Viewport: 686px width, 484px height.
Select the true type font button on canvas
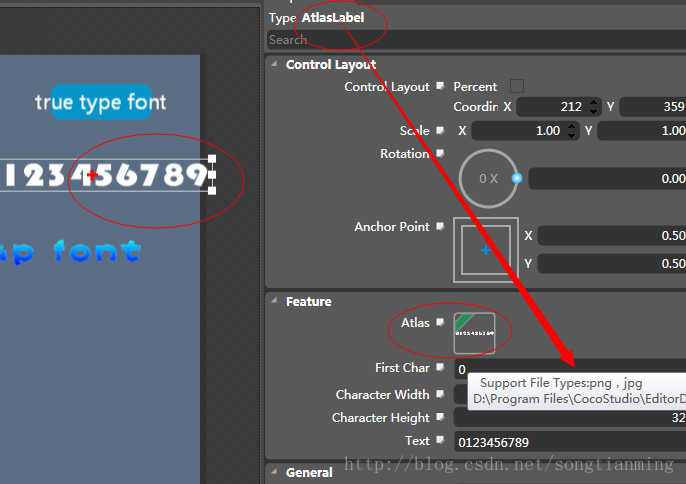(x=101, y=102)
